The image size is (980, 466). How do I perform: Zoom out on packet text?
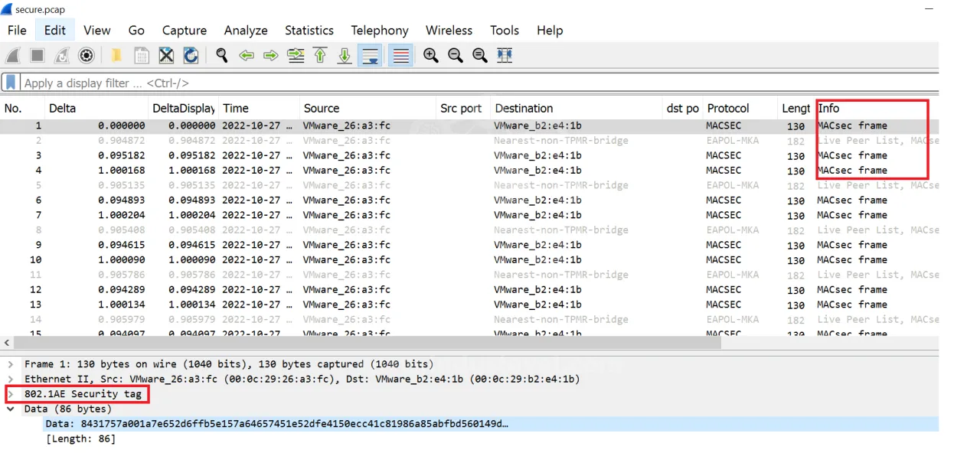[x=456, y=55]
